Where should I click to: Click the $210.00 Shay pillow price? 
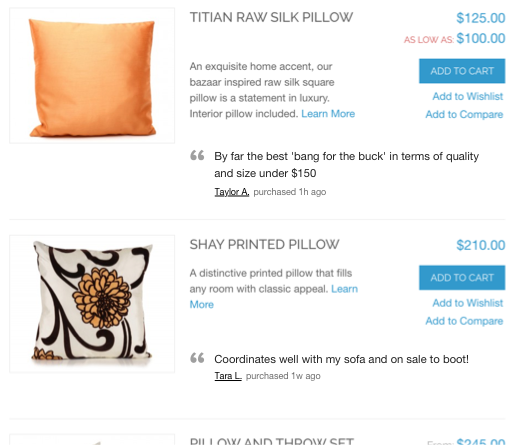pos(481,245)
